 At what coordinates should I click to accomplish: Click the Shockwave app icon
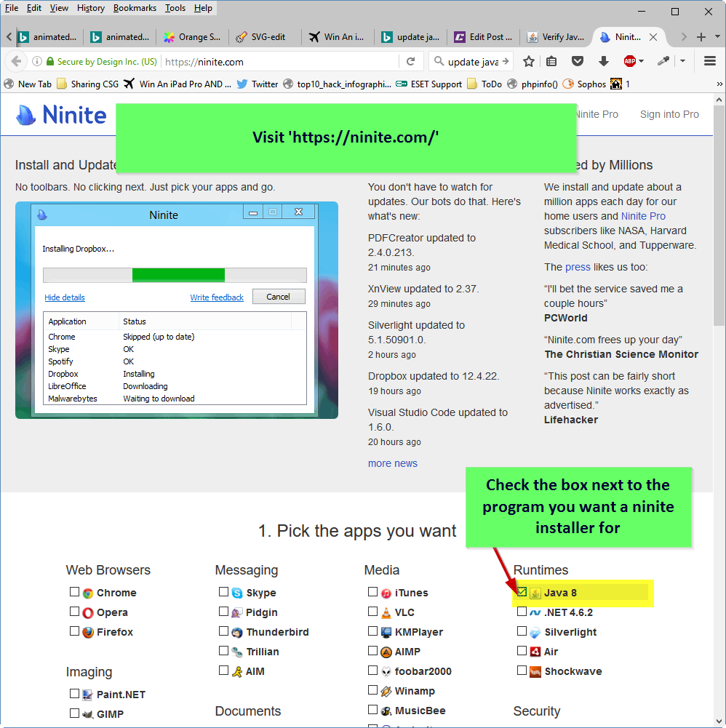click(x=535, y=671)
